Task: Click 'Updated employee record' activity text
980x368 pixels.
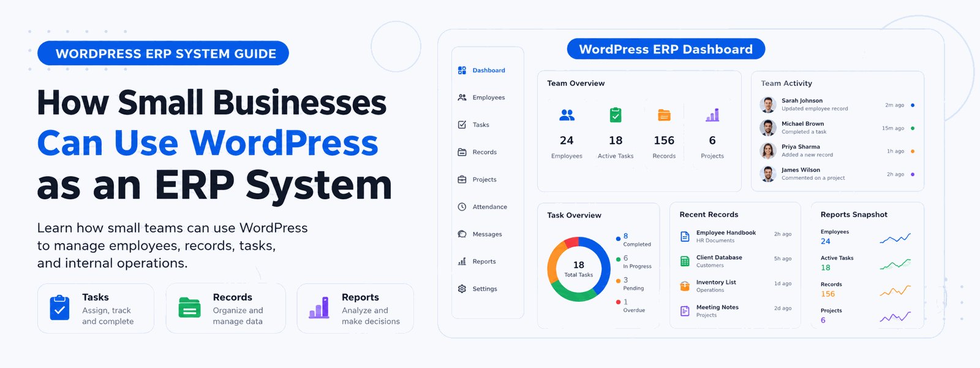Action: pyautogui.click(x=815, y=109)
